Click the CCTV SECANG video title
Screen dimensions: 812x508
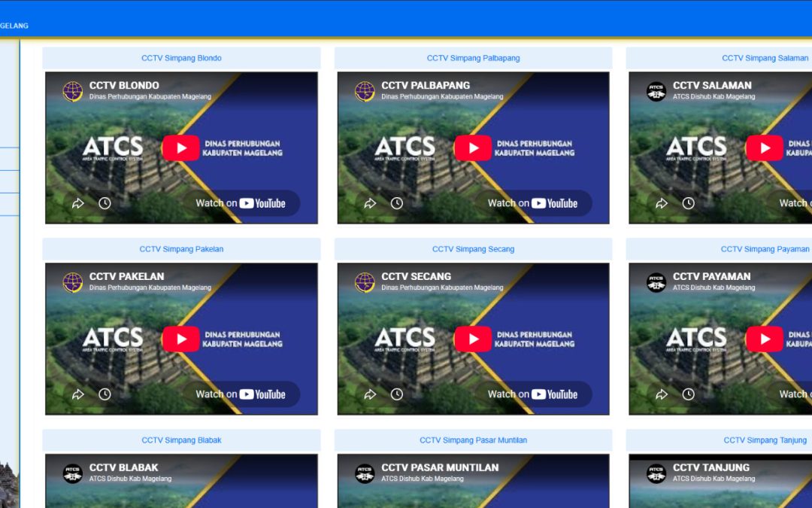[416, 276]
